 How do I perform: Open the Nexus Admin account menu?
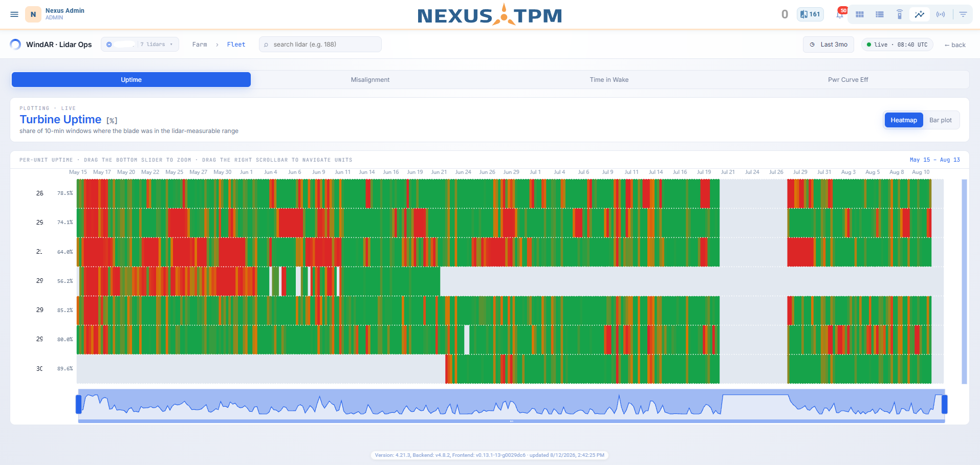[x=55, y=14]
